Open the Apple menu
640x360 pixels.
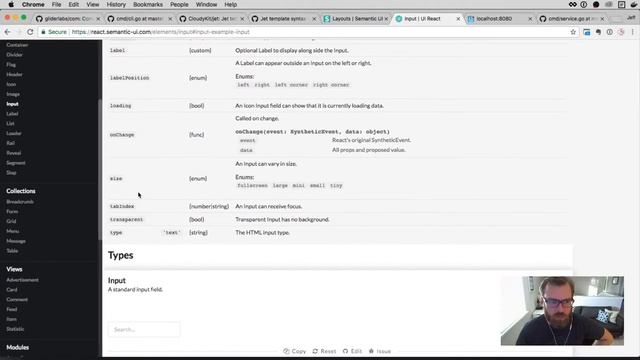coord(11,4)
